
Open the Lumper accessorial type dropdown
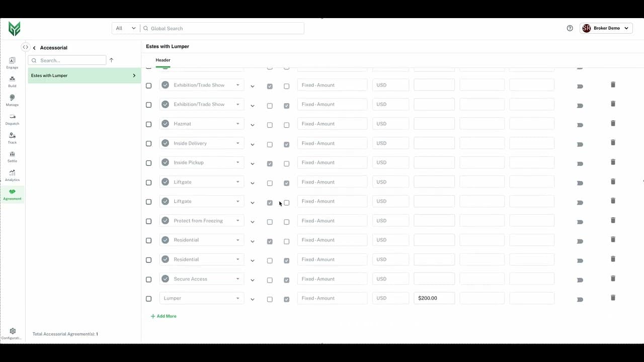tap(202, 298)
